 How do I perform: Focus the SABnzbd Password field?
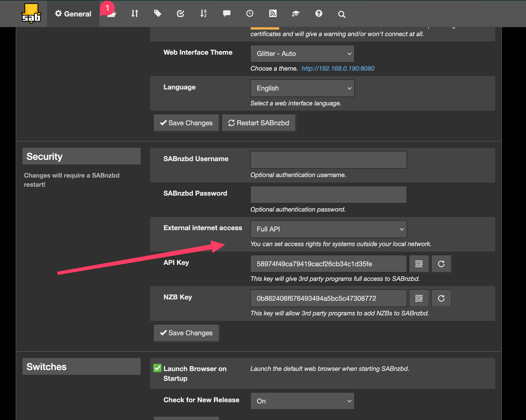[328, 194]
